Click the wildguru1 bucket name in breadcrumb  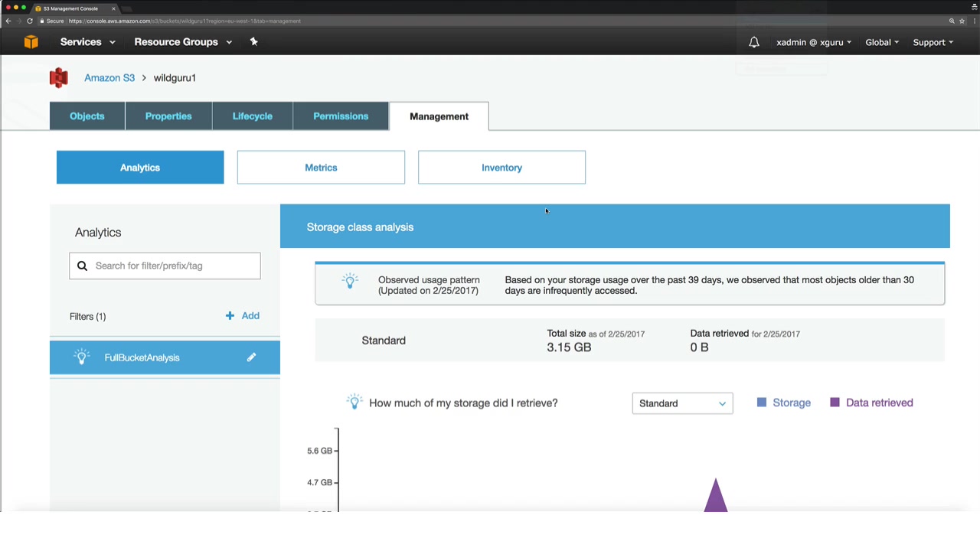[175, 78]
